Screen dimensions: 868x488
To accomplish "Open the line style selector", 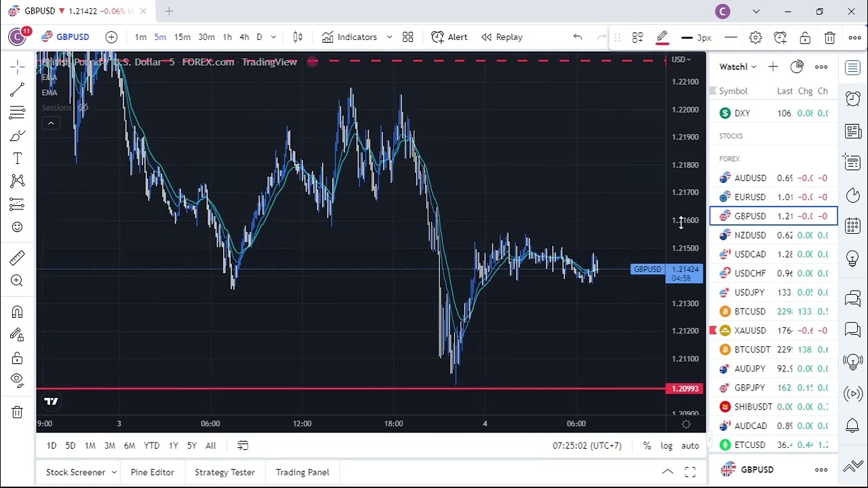I will point(730,38).
